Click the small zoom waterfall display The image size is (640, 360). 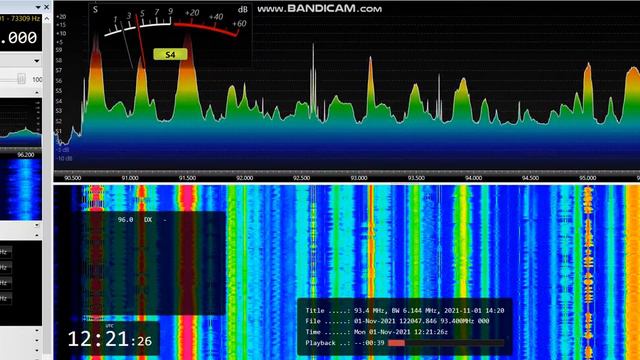(20, 189)
